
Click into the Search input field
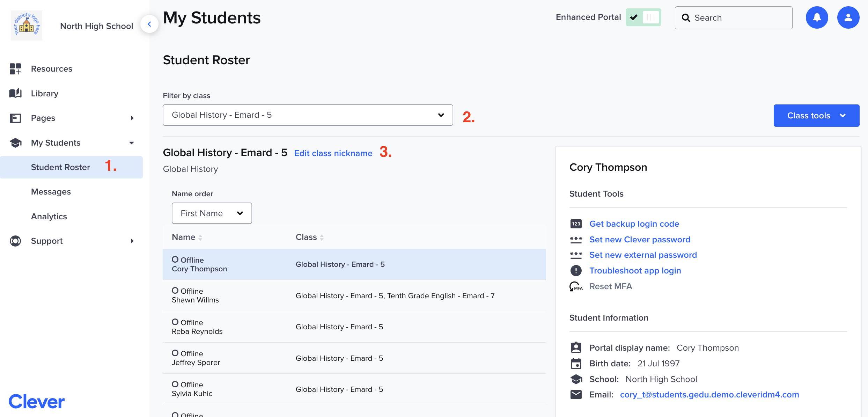pyautogui.click(x=734, y=18)
